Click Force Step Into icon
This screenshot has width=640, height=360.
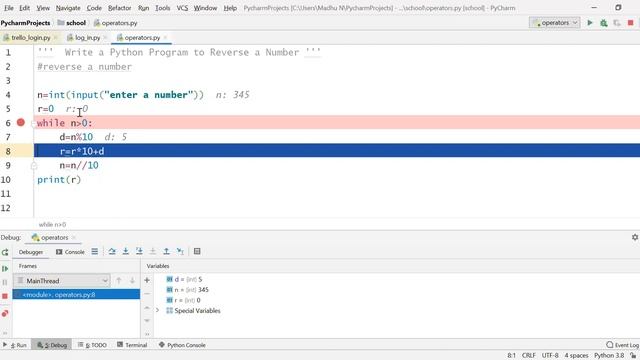(x=153, y=251)
